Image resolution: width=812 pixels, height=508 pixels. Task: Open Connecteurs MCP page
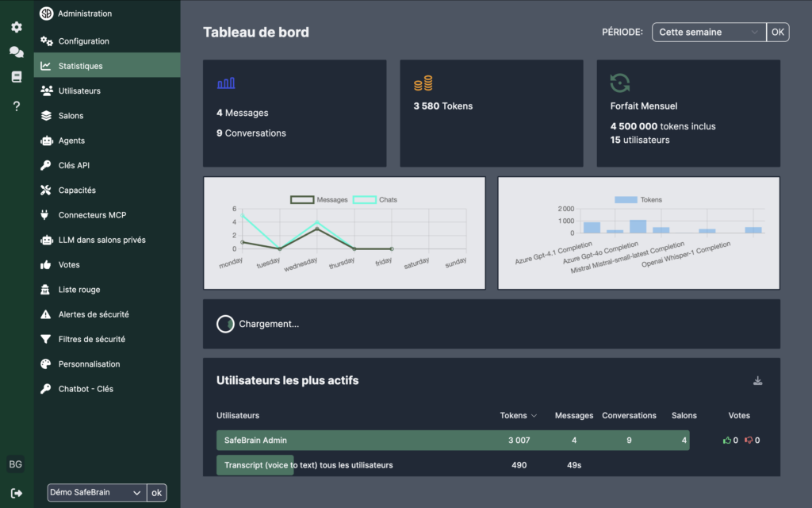(x=107, y=215)
